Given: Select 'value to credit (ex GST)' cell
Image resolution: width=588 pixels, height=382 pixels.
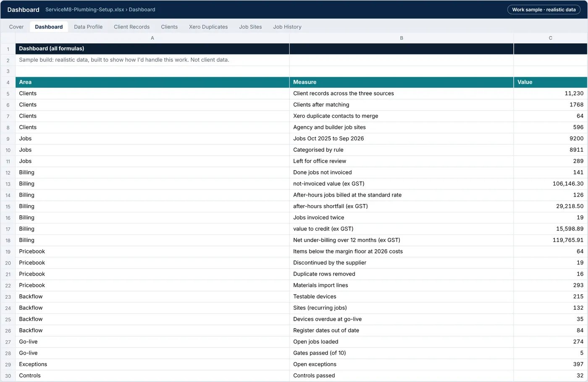Looking at the screenshot, I should pyautogui.click(x=402, y=229).
